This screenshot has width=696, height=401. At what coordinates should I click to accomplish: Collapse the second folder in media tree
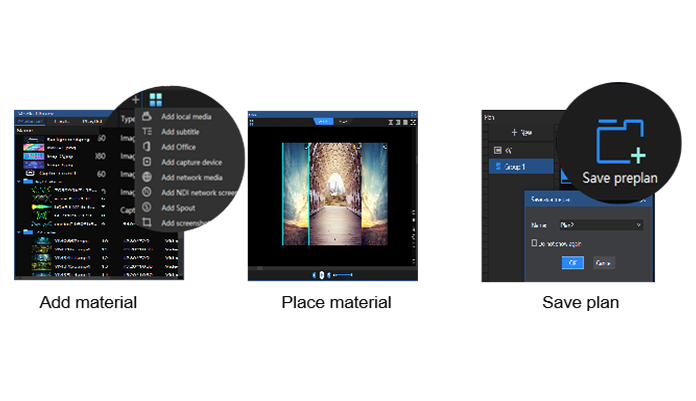[x=19, y=232]
